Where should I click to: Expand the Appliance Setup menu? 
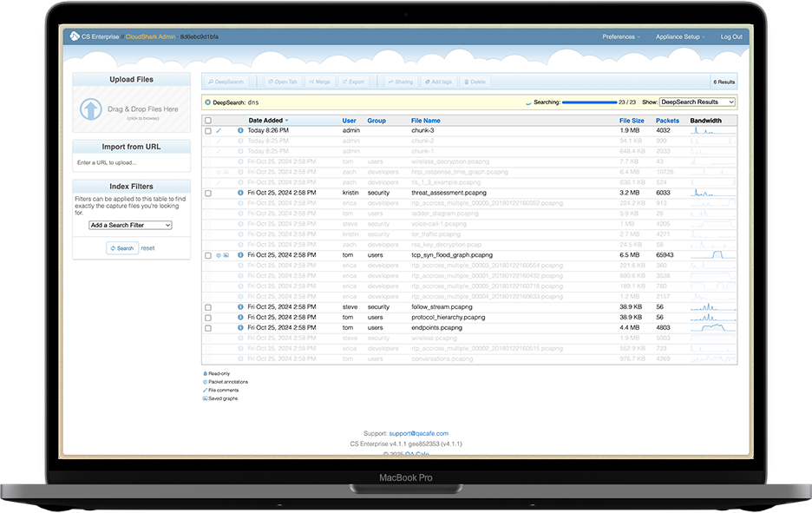pos(680,36)
